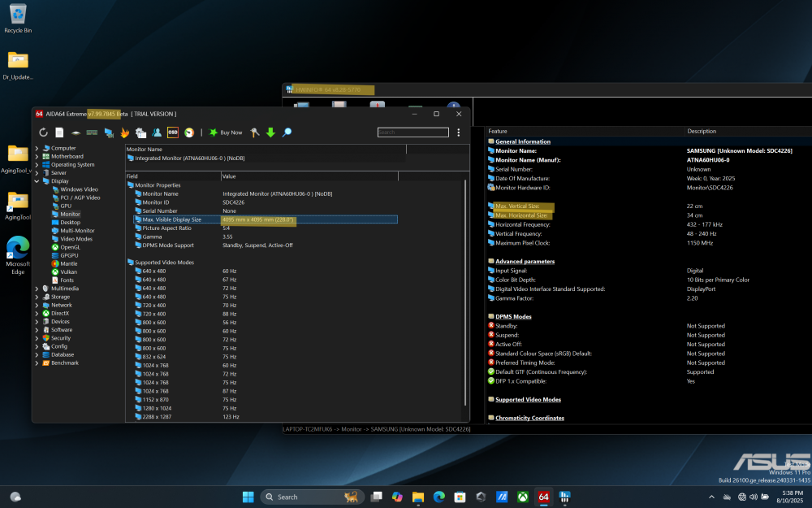The width and height of the screenshot is (812, 508).
Task: Click the AIDA64 search field
Action: point(412,132)
